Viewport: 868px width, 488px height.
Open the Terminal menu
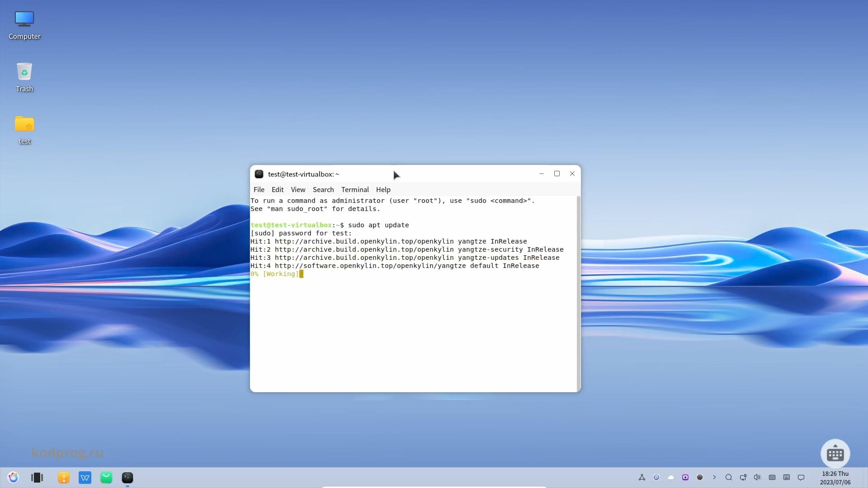355,190
